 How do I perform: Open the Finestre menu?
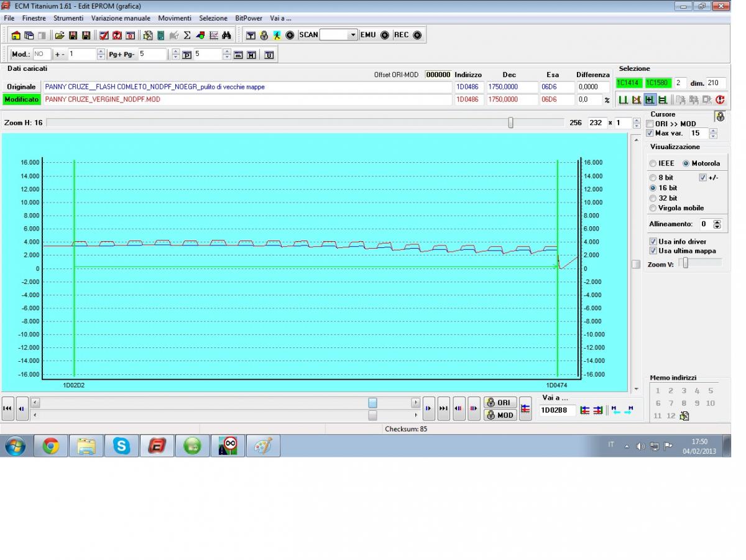click(x=34, y=18)
